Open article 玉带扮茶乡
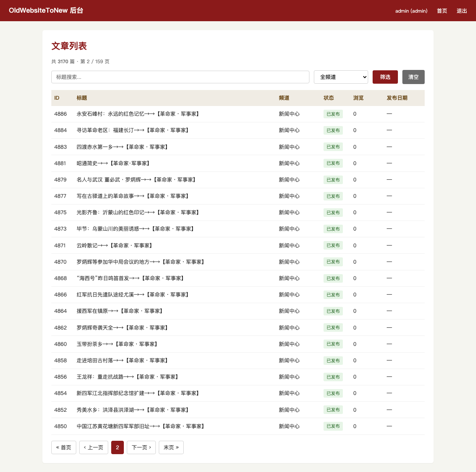 (x=118, y=344)
